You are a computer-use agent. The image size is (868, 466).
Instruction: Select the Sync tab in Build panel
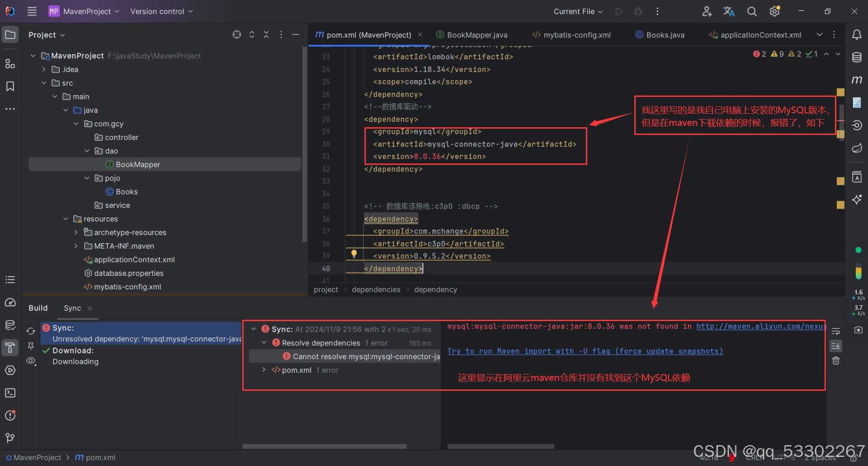(72, 308)
